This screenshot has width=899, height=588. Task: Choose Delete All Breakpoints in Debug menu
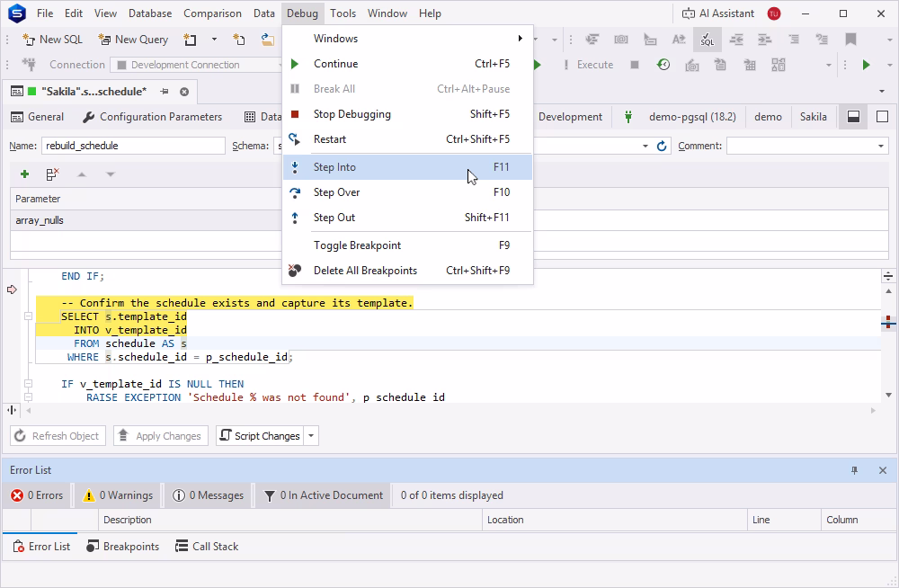407,271
